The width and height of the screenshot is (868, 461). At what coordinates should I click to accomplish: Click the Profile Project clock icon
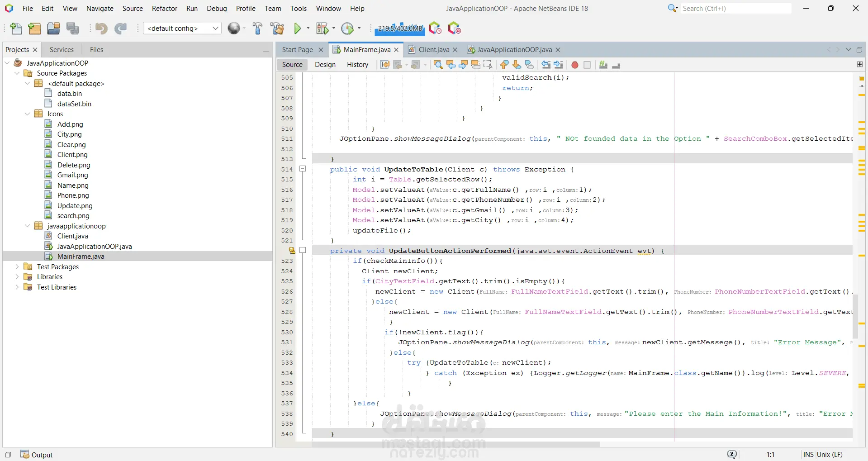347,29
